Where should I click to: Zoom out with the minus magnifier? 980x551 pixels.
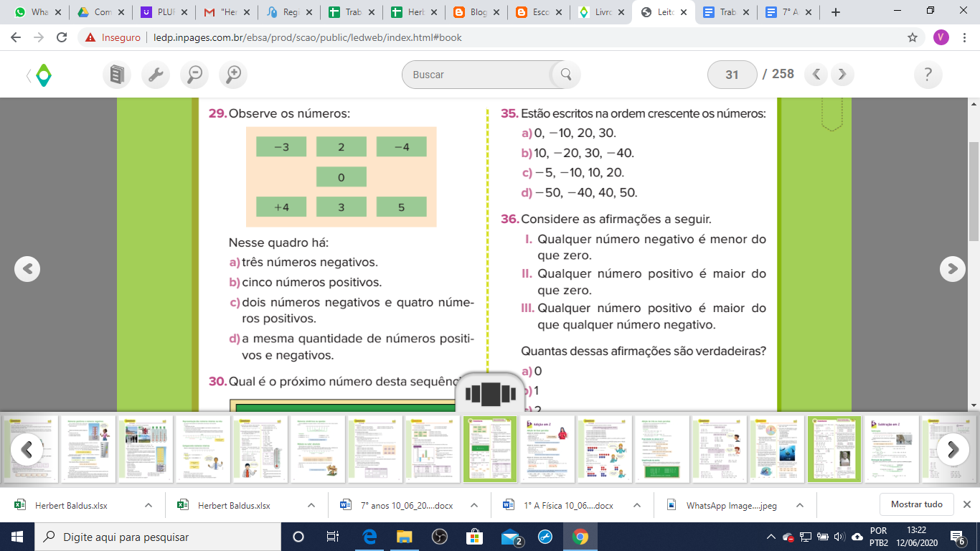(194, 74)
